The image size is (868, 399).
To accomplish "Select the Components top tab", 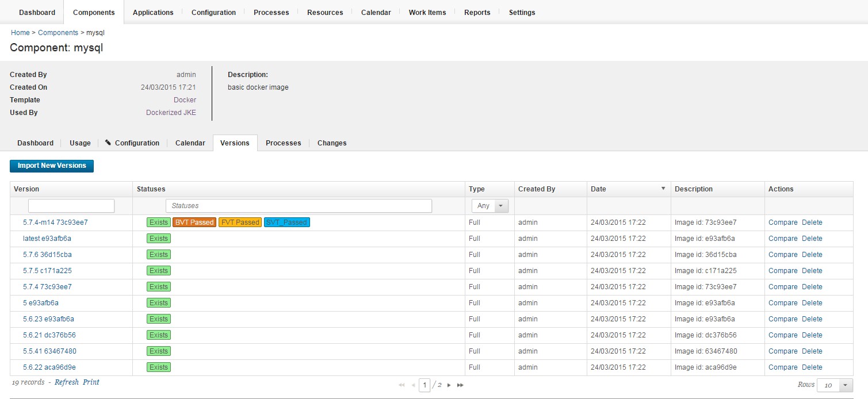I will 94,12.
